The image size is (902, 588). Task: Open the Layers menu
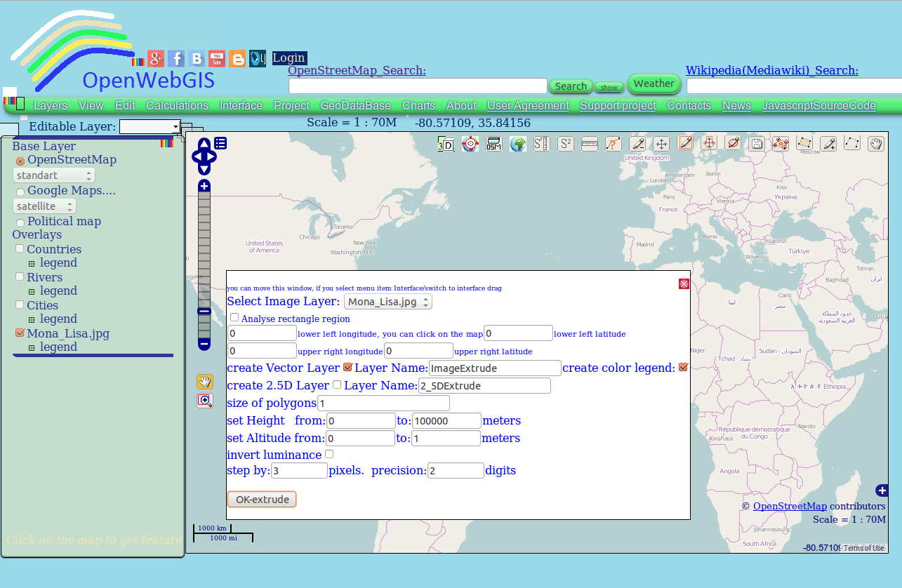coord(51,105)
